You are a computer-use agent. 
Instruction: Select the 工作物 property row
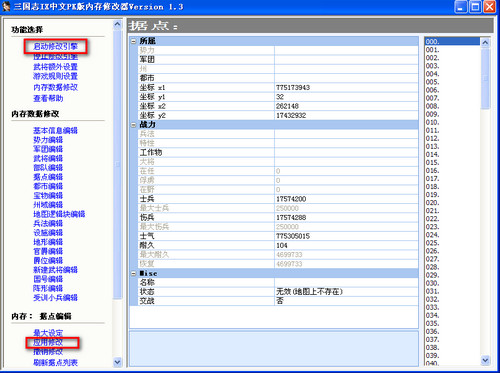(278, 153)
